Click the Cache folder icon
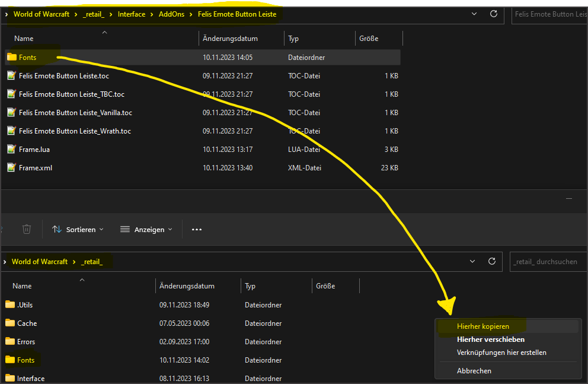Screen dimensions: 588x384 tap(10, 323)
